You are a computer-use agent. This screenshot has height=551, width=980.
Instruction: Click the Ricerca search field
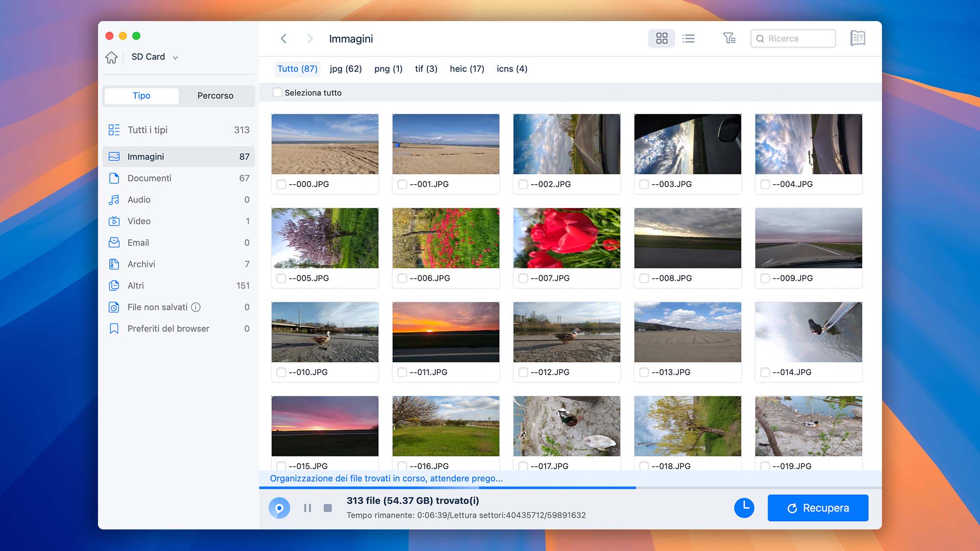coord(793,38)
